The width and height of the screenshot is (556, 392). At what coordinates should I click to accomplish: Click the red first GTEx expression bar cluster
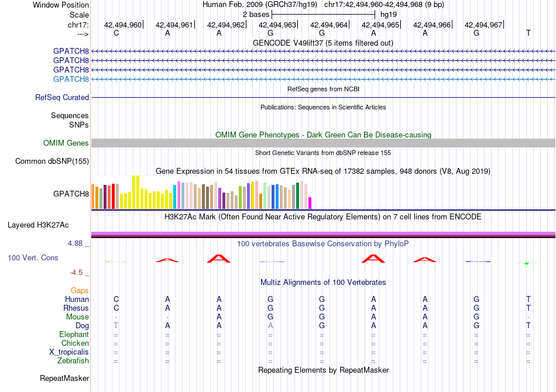pos(113,197)
